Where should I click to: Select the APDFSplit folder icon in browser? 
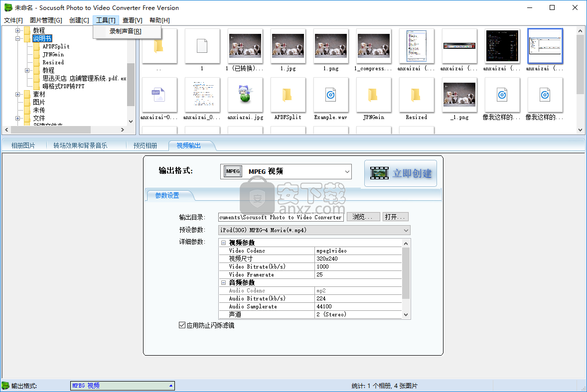(x=288, y=95)
